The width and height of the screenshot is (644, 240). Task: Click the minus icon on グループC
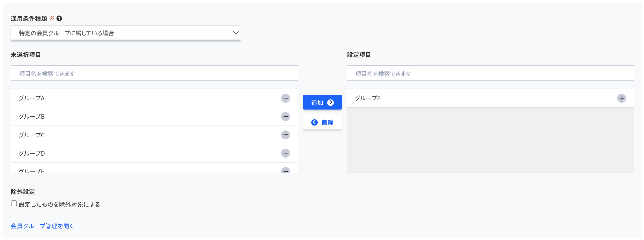point(285,135)
